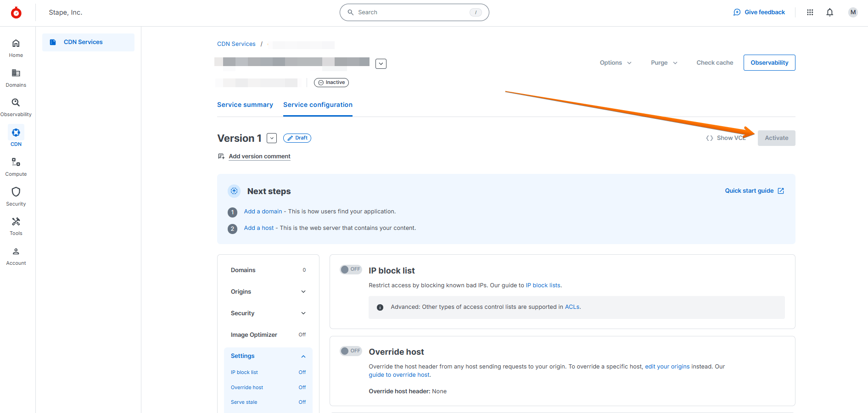Click the Draft status badge
The height and width of the screenshot is (413, 868).
(297, 138)
